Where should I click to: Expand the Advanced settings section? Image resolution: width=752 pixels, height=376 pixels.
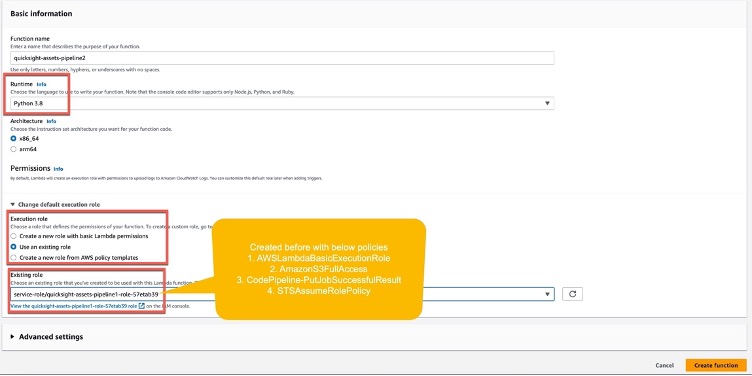(47, 337)
